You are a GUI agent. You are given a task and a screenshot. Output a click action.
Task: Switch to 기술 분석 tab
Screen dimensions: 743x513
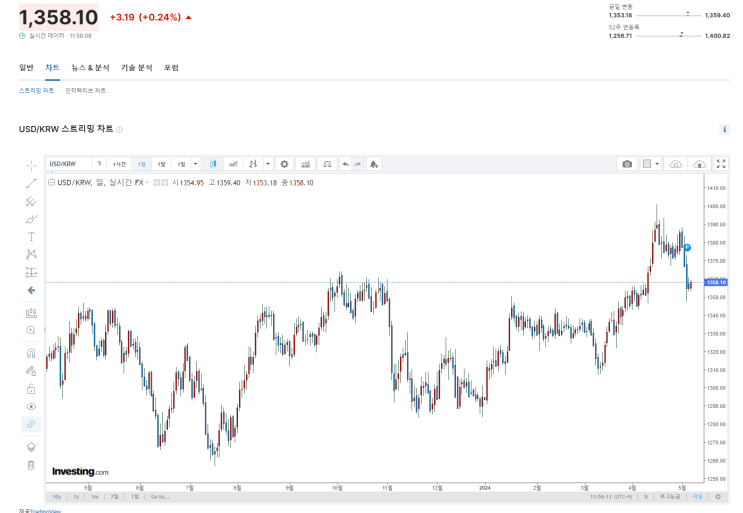136,68
